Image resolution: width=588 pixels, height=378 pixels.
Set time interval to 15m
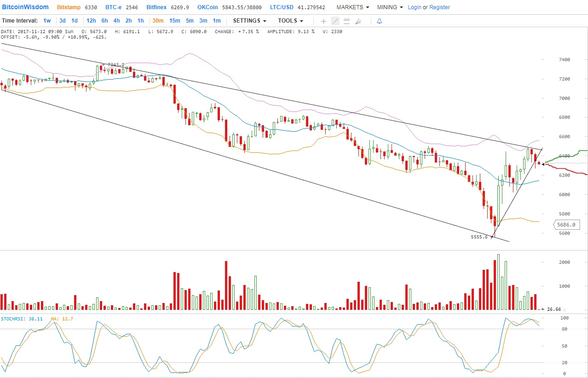pos(174,21)
